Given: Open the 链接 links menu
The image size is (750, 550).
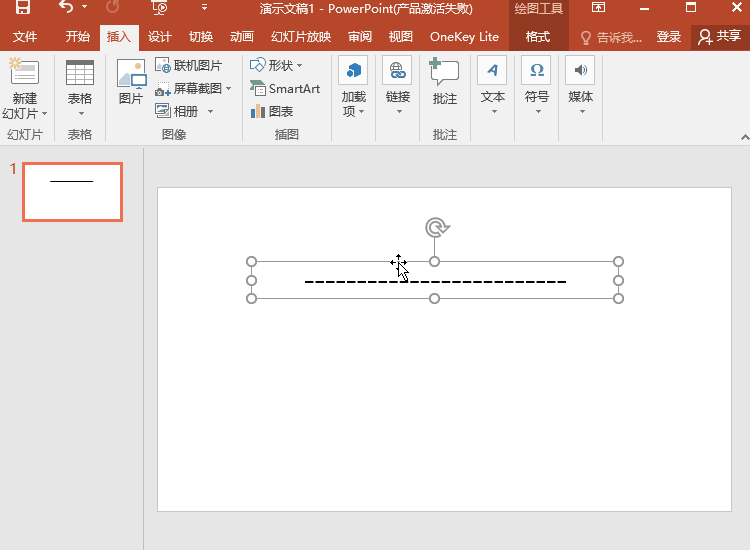Looking at the screenshot, I should tap(397, 86).
